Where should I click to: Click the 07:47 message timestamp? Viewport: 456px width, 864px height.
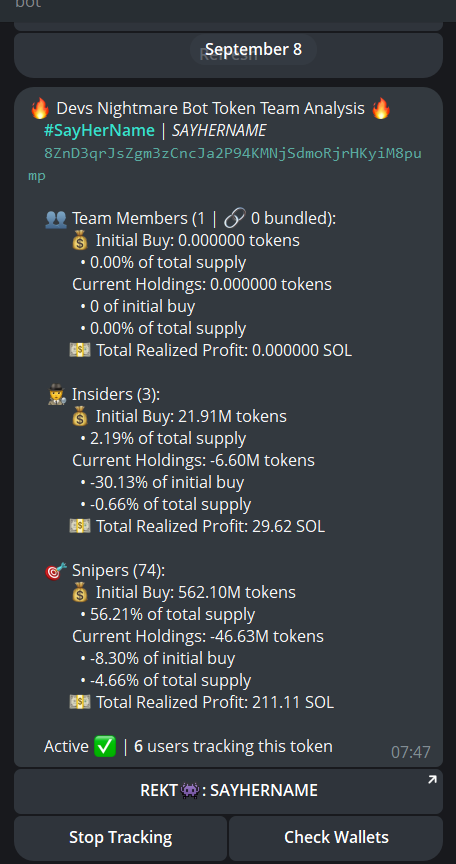pyautogui.click(x=410, y=752)
